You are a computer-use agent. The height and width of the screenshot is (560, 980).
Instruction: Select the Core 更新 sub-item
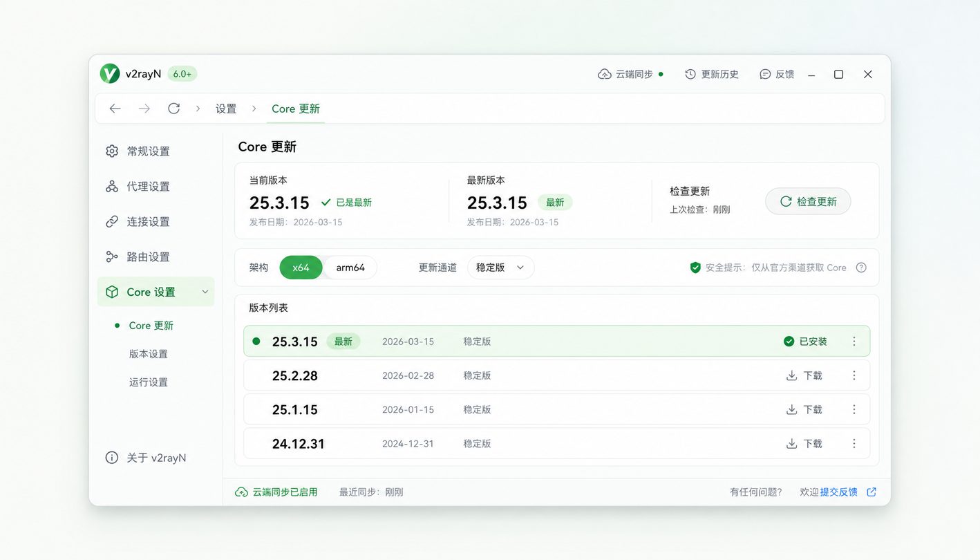pos(151,325)
